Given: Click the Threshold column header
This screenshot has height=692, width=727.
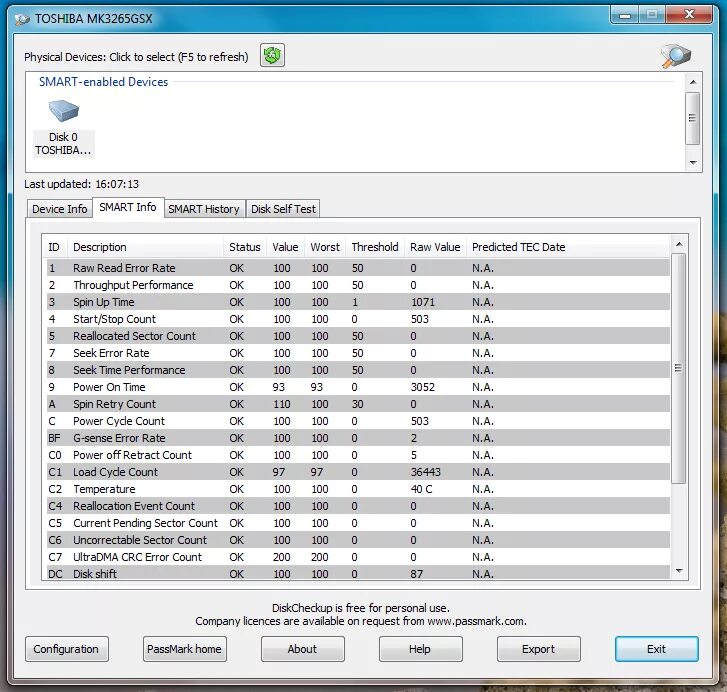Looking at the screenshot, I should 375,247.
